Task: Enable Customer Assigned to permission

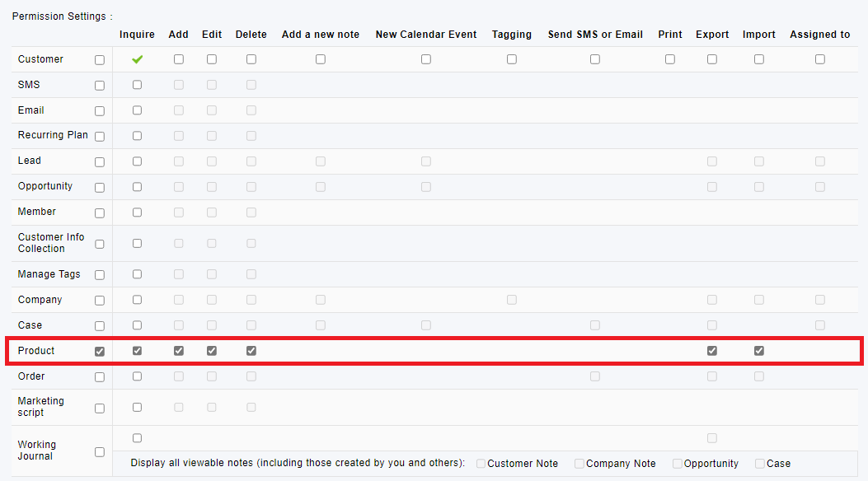Action: pos(820,59)
